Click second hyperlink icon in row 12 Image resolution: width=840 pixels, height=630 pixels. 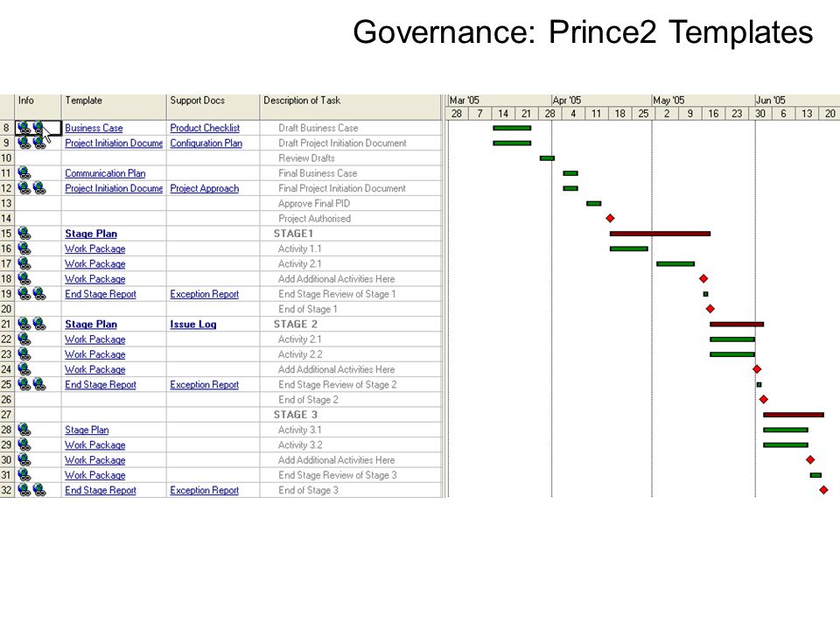point(39,188)
